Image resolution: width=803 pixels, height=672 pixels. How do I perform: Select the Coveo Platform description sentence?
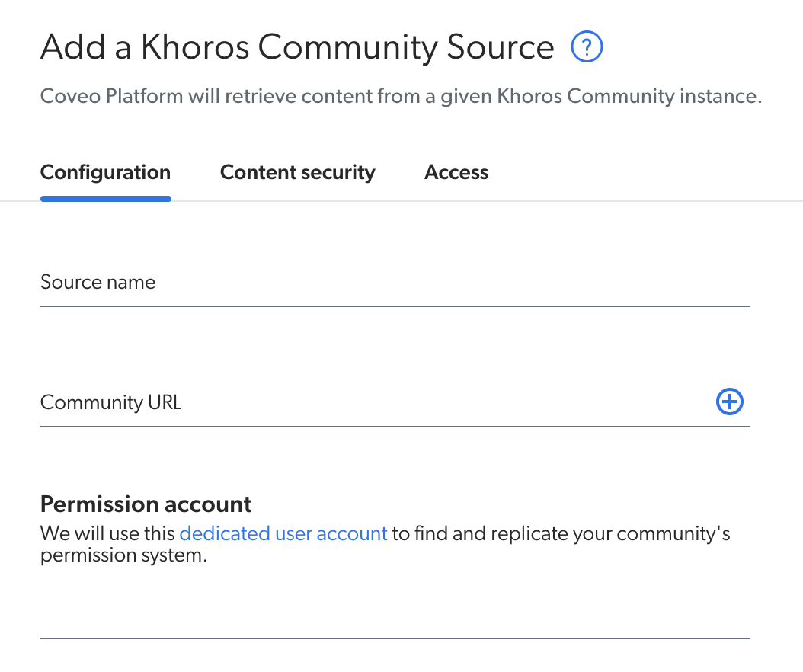click(x=401, y=96)
